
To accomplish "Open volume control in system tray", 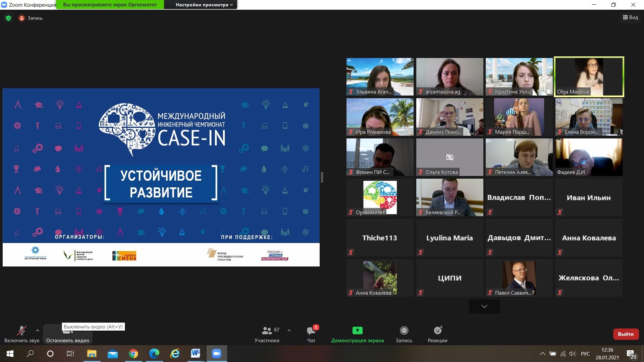I will coord(572,354).
